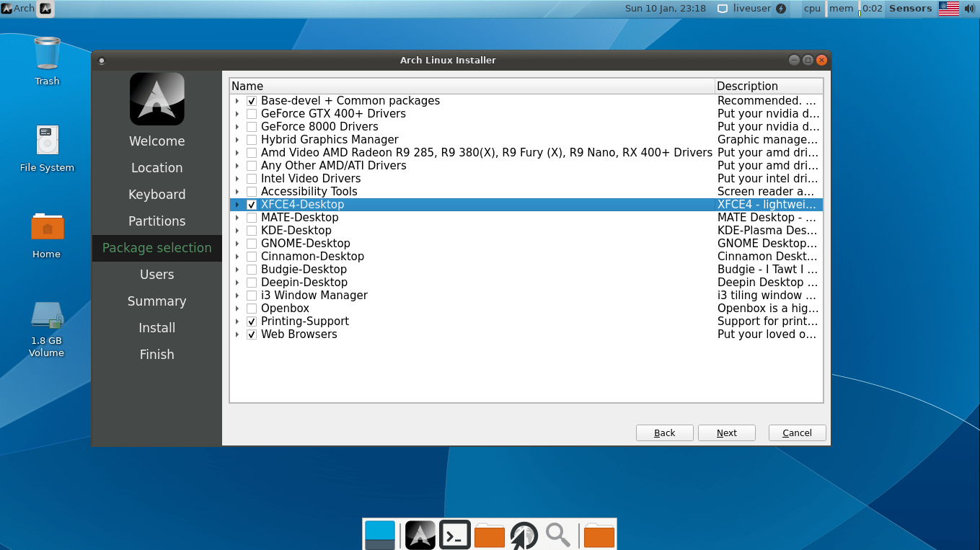The image size is (980, 550).
Task: Click the Install step label in sidebar
Action: 156,328
